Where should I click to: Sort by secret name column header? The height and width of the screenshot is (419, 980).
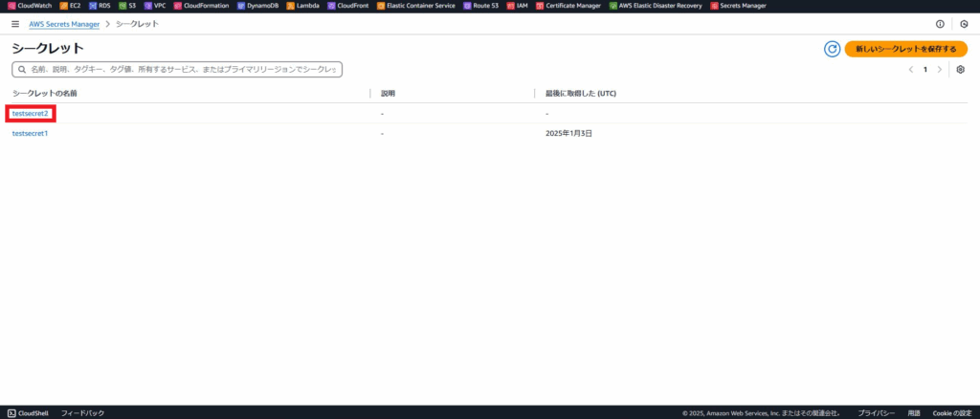pyautogui.click(x=45, y=94)
